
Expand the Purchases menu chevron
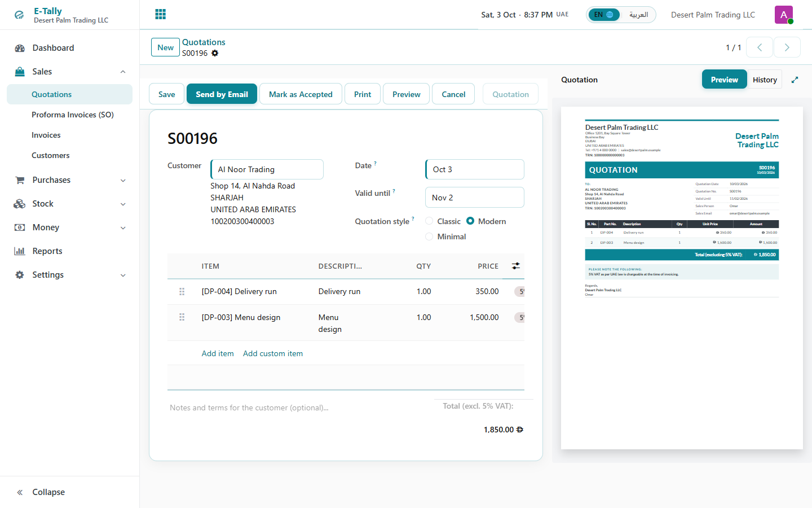(123, 180)
